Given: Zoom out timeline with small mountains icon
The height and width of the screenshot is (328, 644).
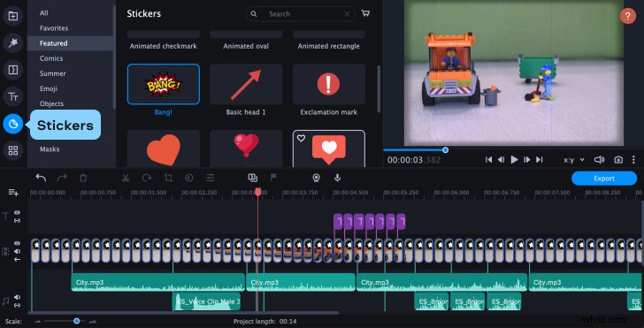Looking at the screenshot, I should coord(38,322).
